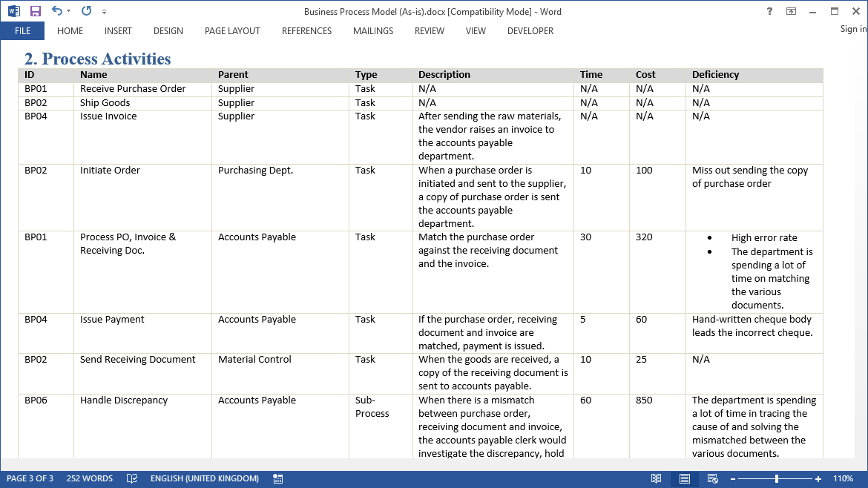Change language via ENGLISH (UNITED KINGDOM)
The image size is (868, 488).
205,478
